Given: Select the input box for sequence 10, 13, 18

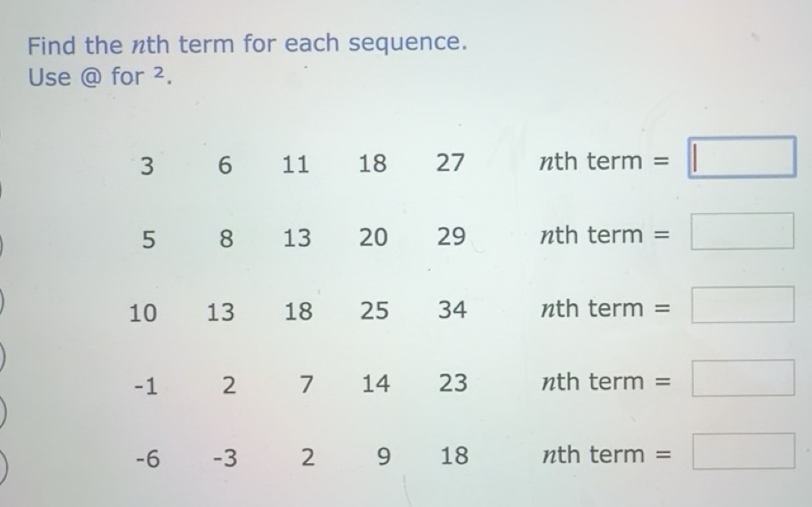Looking at the screenshot, I should pyautogui.click(x=742, y=305).
